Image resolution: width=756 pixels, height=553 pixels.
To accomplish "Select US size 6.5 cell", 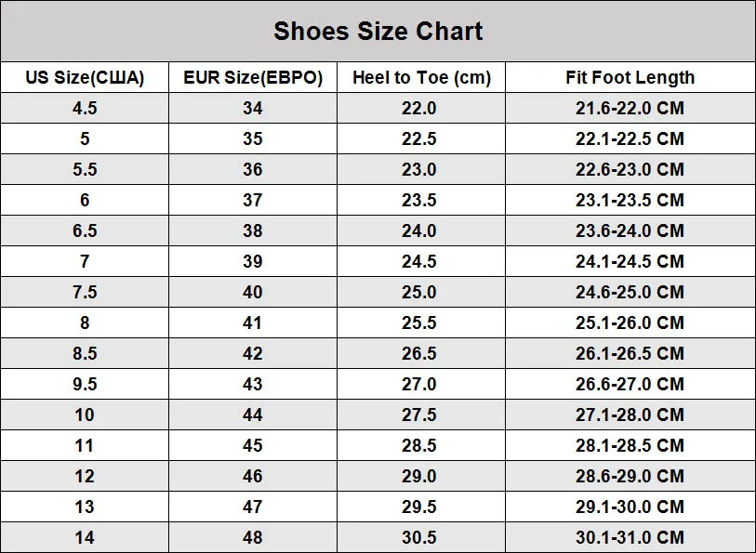I will pos(85,230).
